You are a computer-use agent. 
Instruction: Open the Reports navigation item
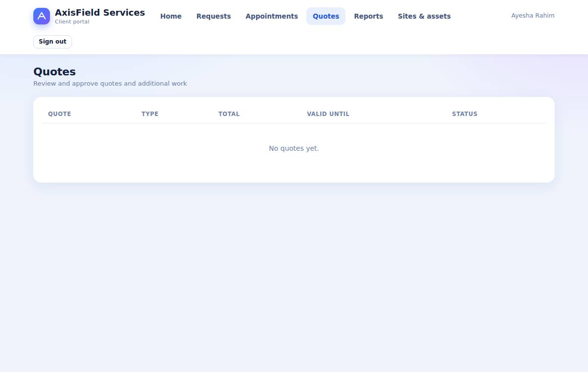[x=368, y=16]
